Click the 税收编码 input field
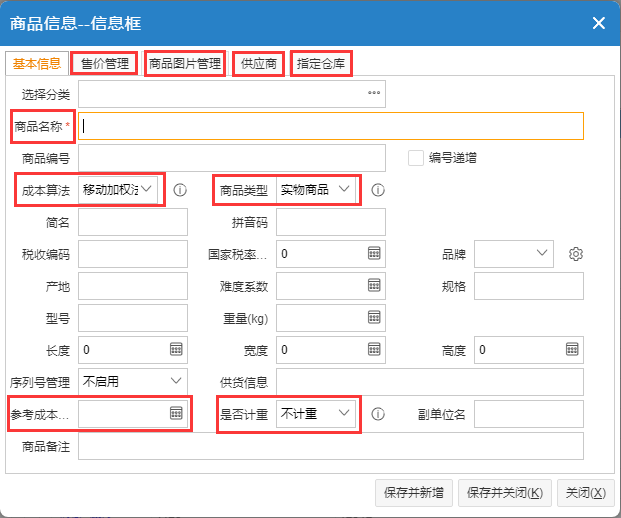The height and width of the screenshot is (518, 621). click(x=133, y=254)
